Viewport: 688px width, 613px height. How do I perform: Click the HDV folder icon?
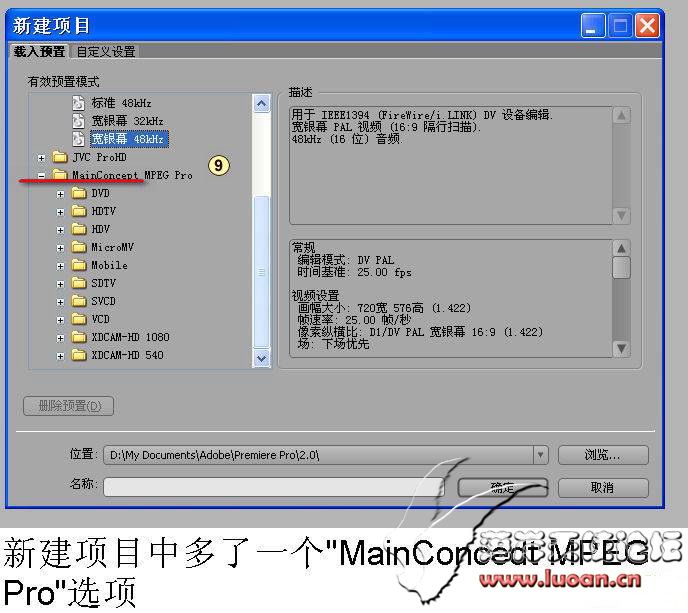click(x=79, y=229)
